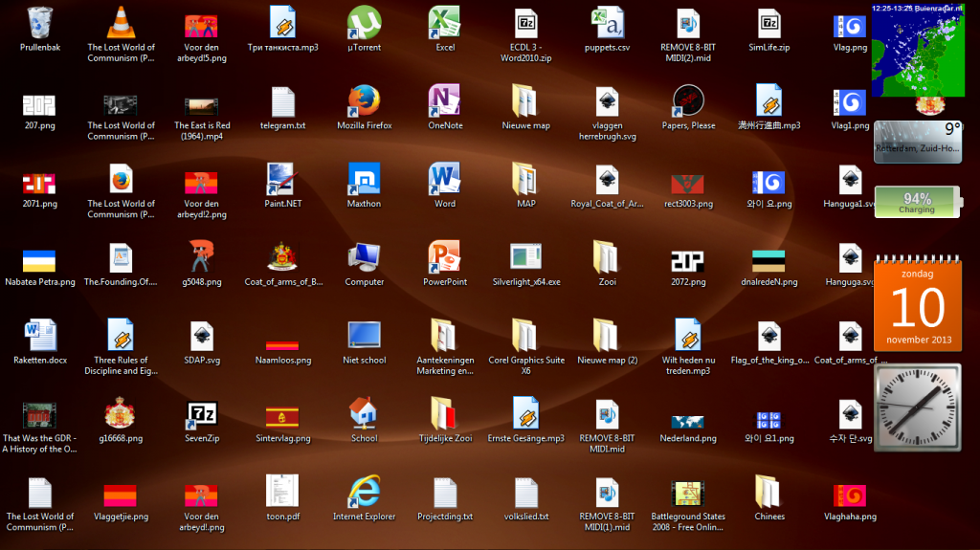Select the Internet Explorer shortcut
This screenshot has width=980, height=550.
tap(364, 492)
